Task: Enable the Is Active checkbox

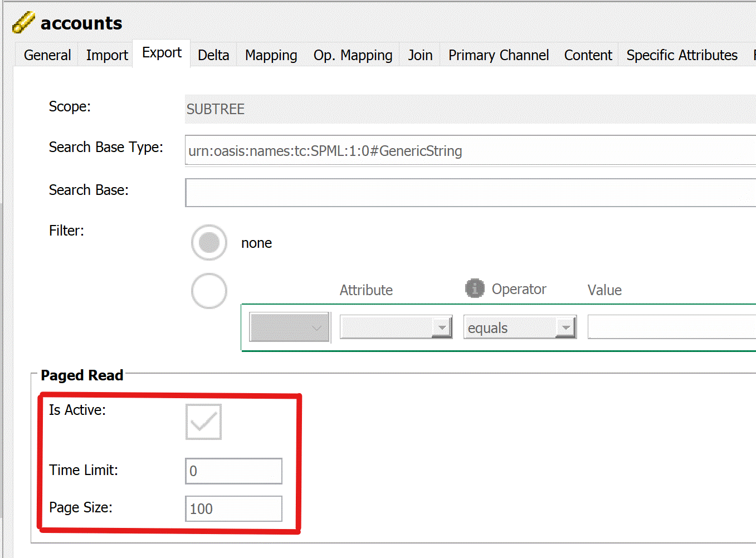Action: (x=203, y=422)
